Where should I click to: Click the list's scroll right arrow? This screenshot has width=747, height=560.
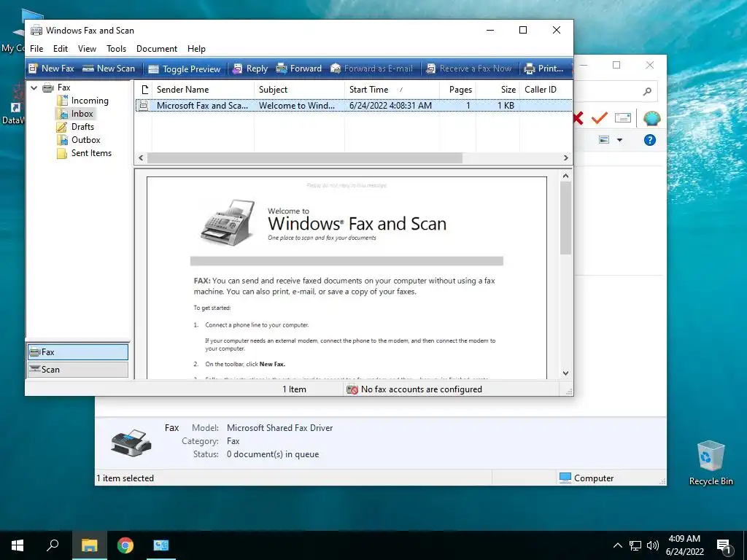[566, 158]
